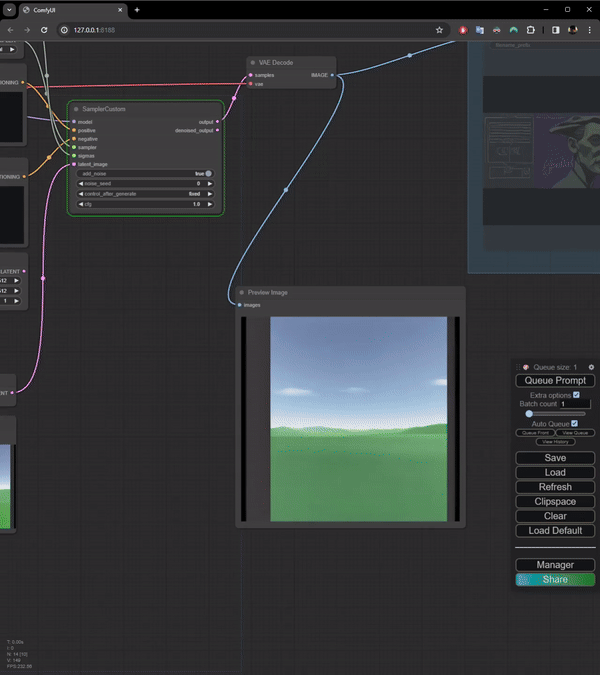Increase noise_seed with the right arrow
The image size is (600, 675).
(x=210, y=184)
